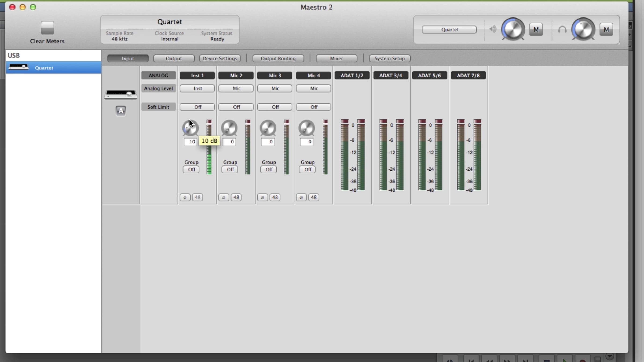
Task: Open Group dropdown for Mic 4
Action: 308,169
